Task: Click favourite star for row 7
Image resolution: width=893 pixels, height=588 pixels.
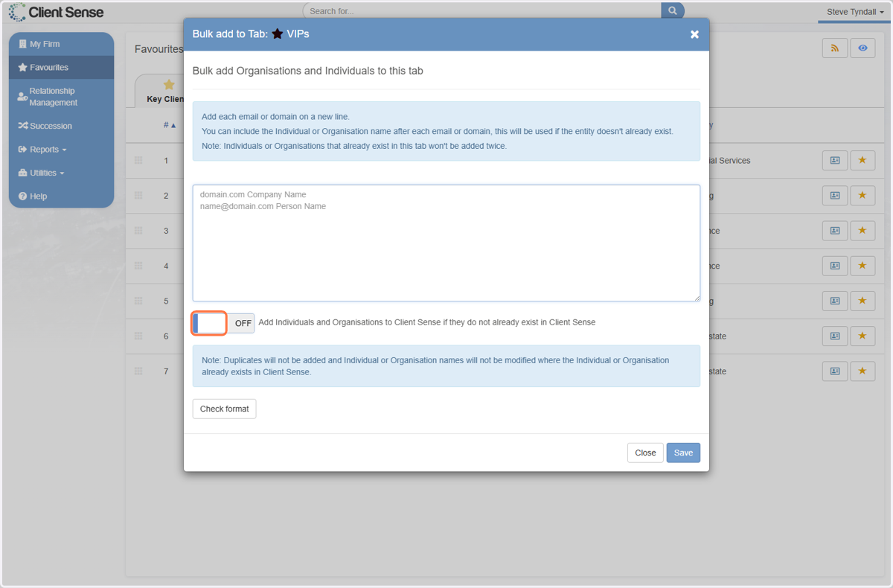Action: [x=862, y=371]
